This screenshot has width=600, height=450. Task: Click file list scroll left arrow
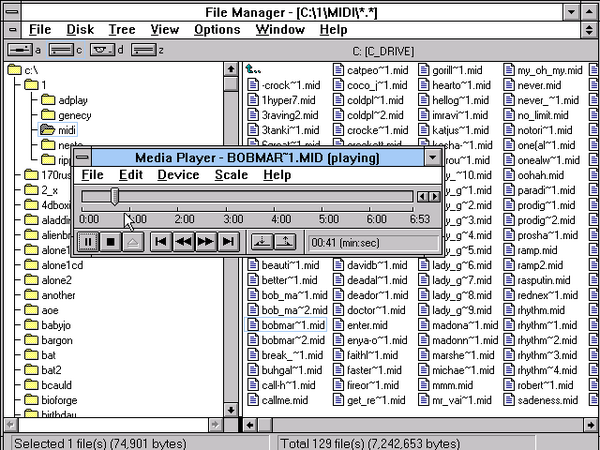coord(251,425)
